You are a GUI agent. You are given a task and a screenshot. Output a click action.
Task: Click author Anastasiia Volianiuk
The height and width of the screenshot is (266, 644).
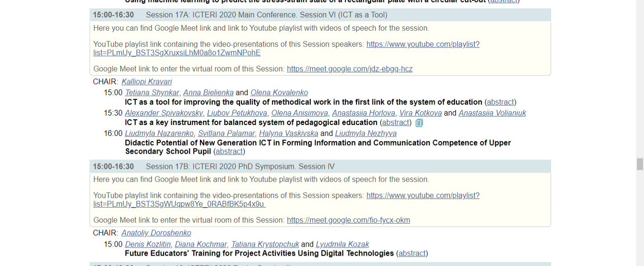pyautogui.click(x=492, y=113)
